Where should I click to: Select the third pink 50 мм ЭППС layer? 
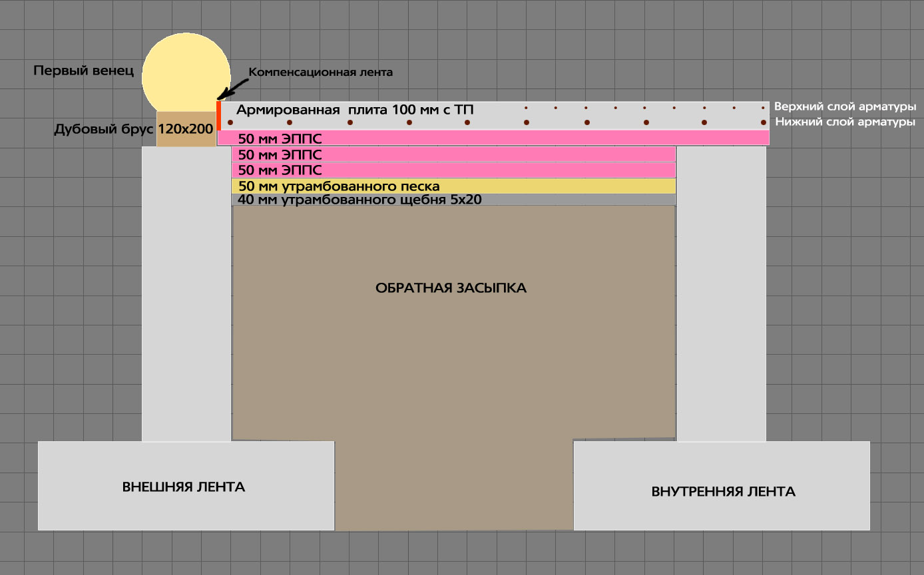coord(453,170)
